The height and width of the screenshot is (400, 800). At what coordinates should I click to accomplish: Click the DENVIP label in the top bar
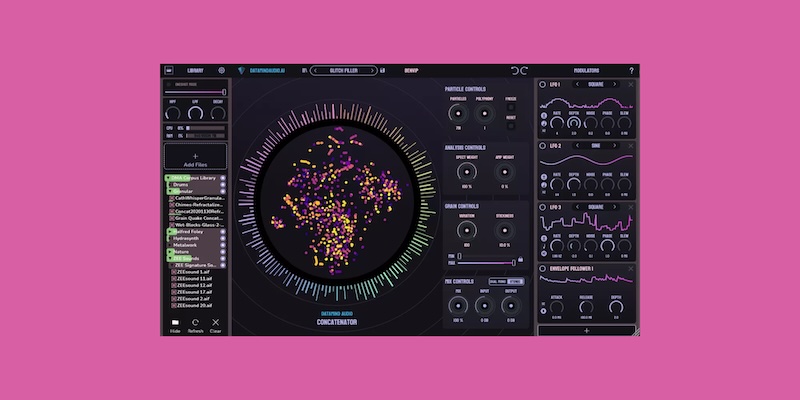pos(411,70)
